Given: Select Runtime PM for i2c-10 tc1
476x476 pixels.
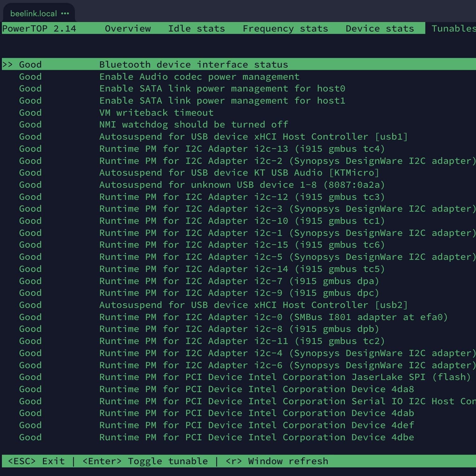Looking at the screenshot, I should pyautogui.click(x=242, y=221).
